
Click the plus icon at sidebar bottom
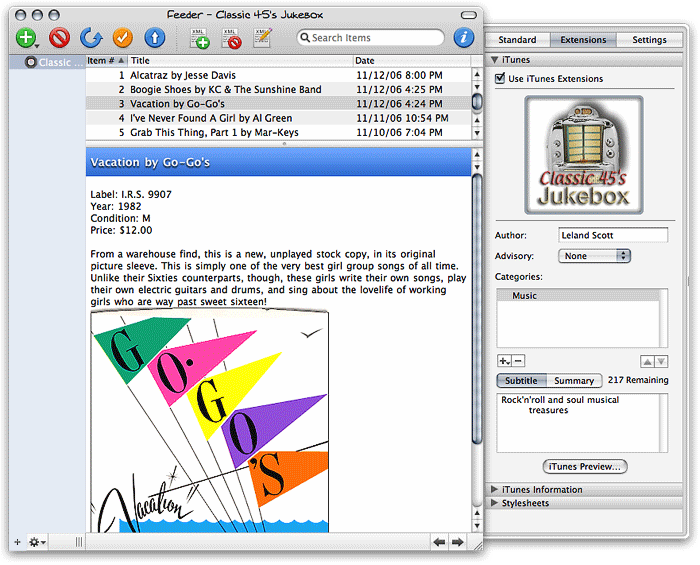(x=17, y=542)
